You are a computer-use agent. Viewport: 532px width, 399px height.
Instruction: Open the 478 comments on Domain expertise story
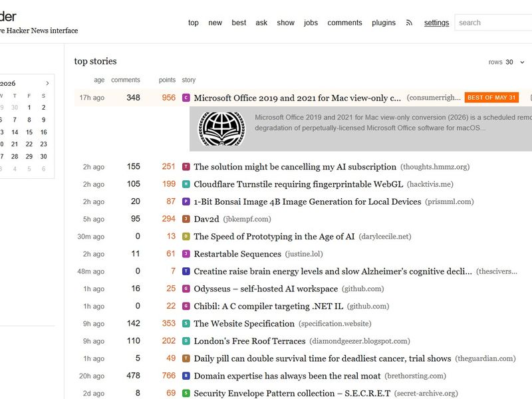tap(134, 376)
